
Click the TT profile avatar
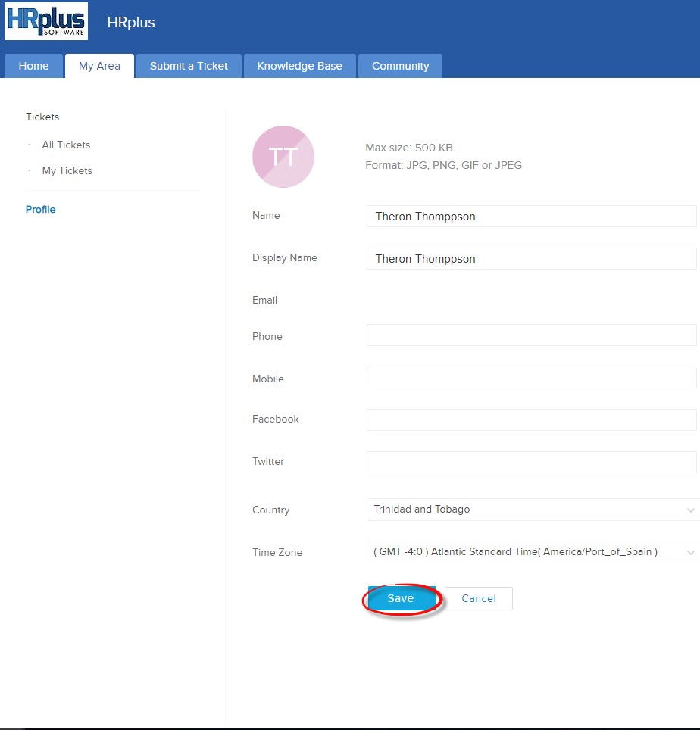[x=283, y=157]
